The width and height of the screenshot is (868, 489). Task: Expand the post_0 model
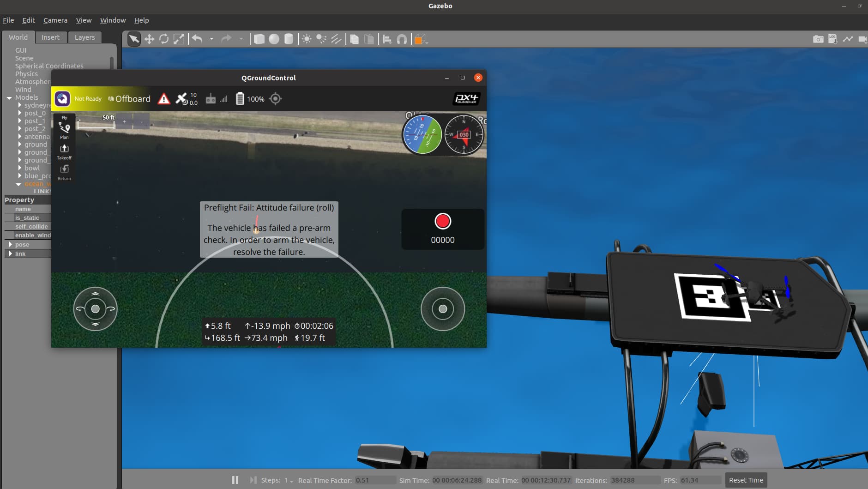click(20, 113)
